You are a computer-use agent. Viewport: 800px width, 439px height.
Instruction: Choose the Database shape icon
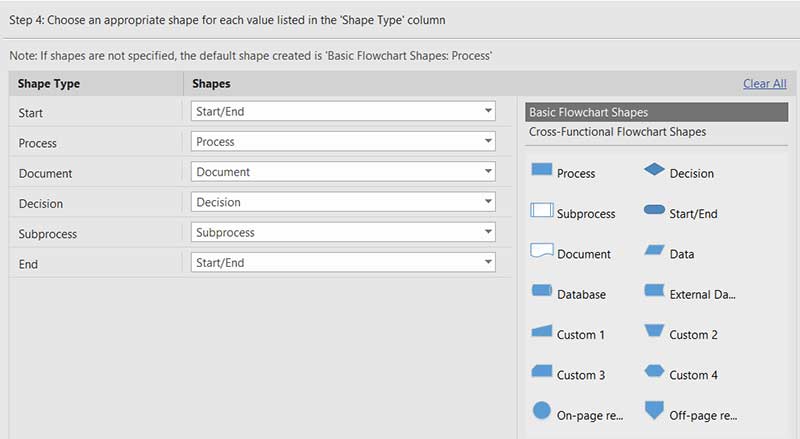click(x=541, y=292)
